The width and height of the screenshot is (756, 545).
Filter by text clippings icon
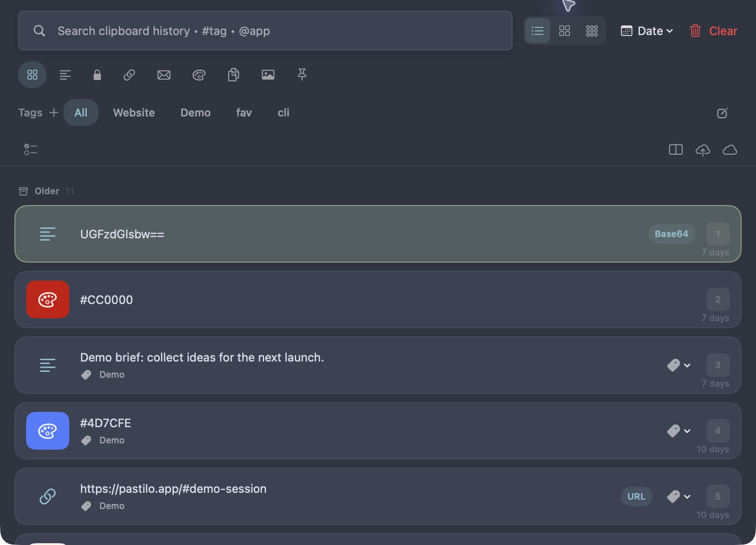coord(65,75)
